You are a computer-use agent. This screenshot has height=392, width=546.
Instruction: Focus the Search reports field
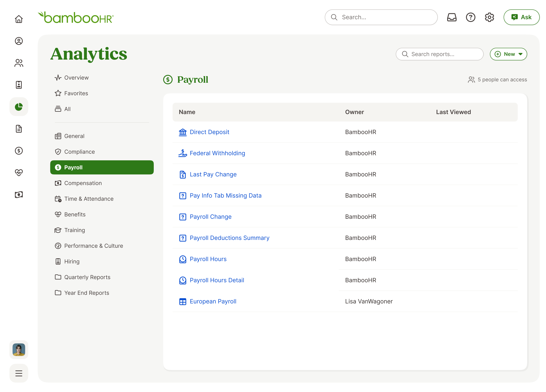point(439,54)
